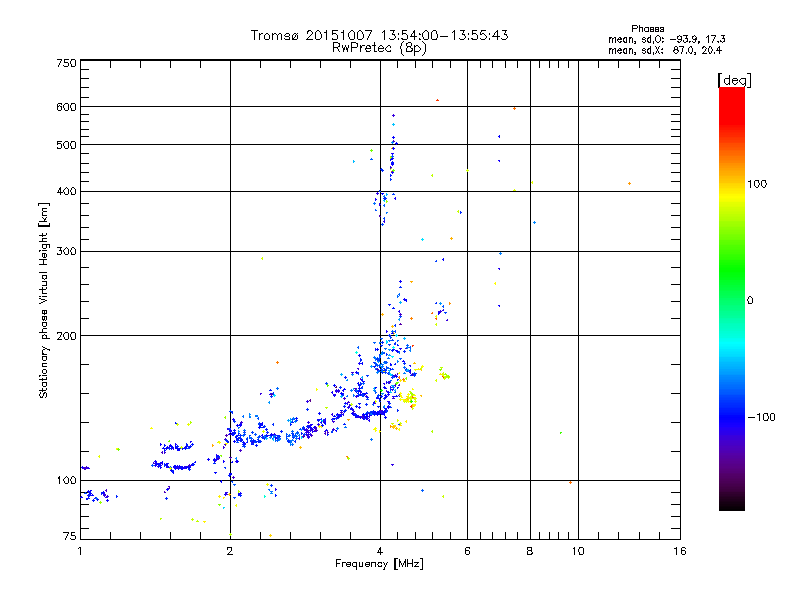Click the x-axis tick label '6'
800x600 pixels.
467,551
